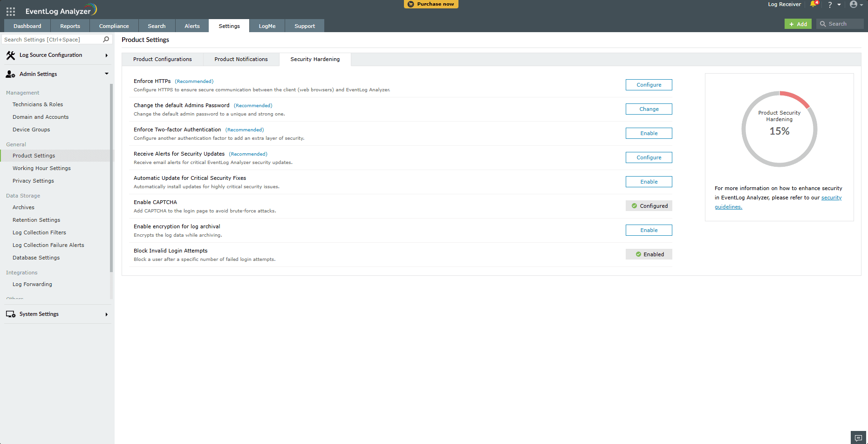Click the "Enable CAPTCHA" row title

155,202
